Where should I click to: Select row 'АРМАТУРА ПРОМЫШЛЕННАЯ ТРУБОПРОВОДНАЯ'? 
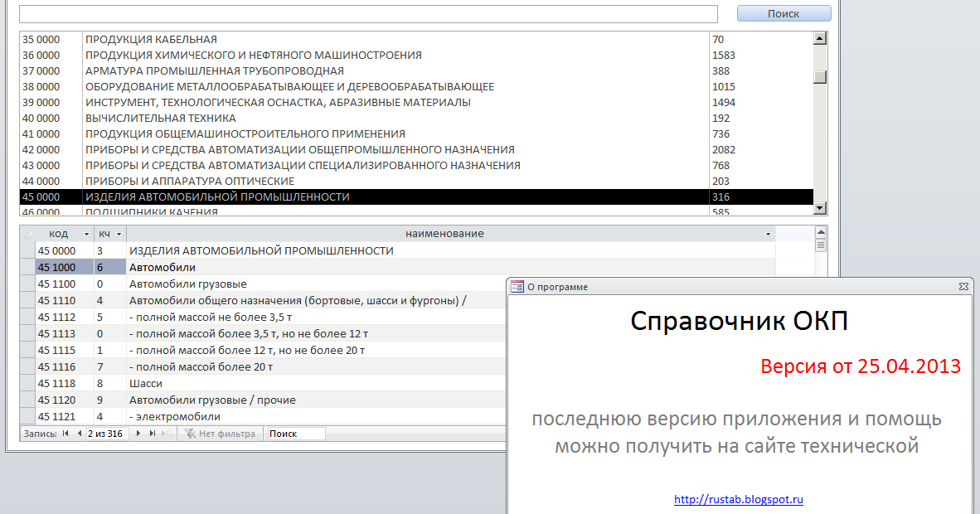[x=416, y=70]
